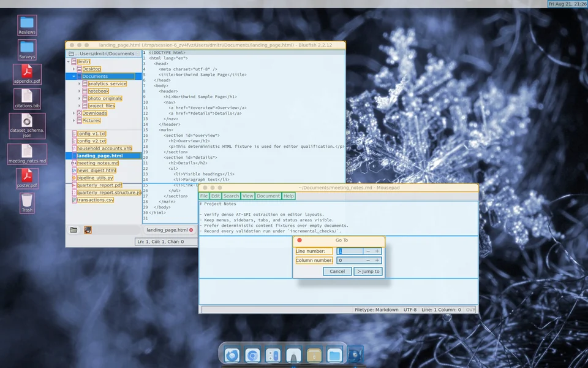
Task: Open the Search menu in Mousepad
Action: 231,196
